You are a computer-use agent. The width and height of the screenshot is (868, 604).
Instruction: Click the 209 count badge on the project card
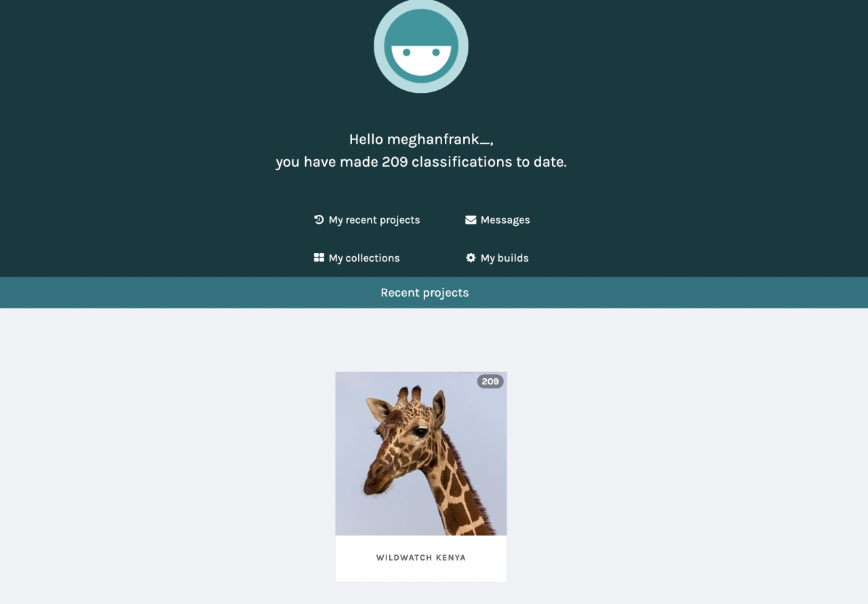(490, 382)
